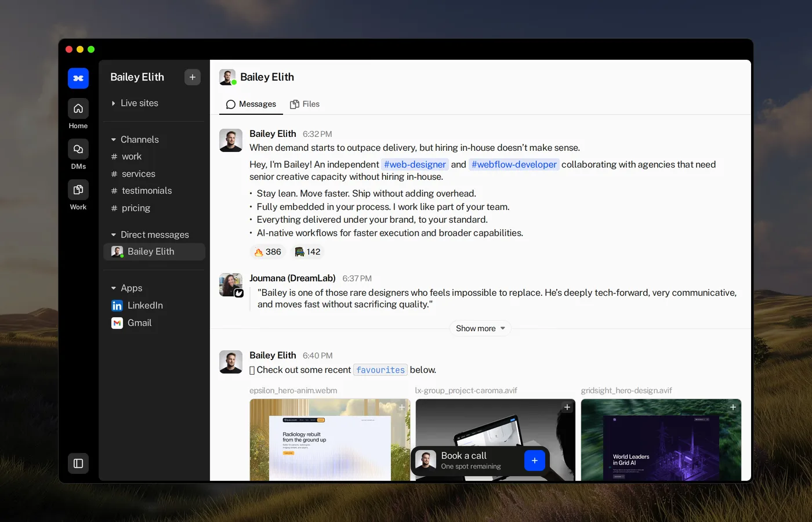This screenshot has height=522, width=812.
Task: Click the fire reaction 386
Action: click(x=267, y=252)
